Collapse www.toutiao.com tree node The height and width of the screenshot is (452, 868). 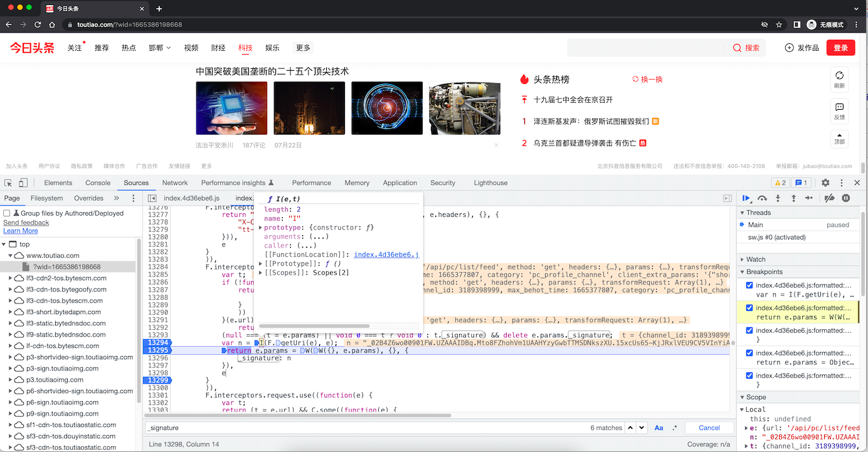point(11,256)
